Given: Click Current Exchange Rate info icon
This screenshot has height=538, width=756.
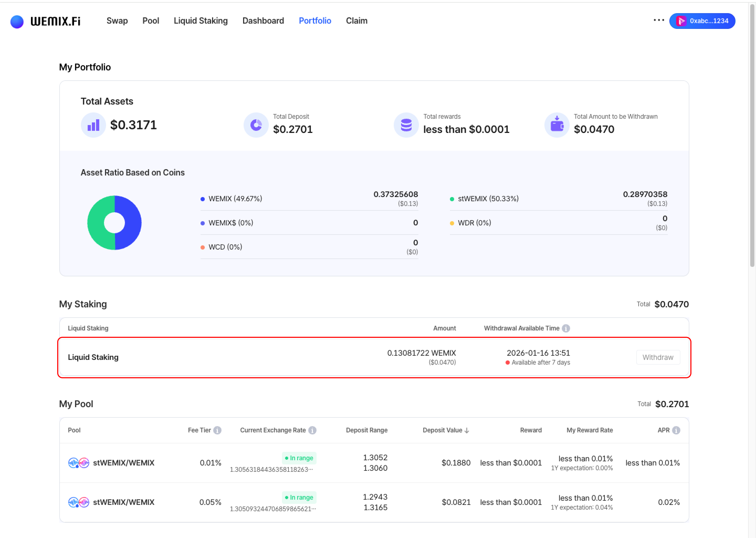Looking at the screenshot, I should pyautogui.click(x=312, y=430).
